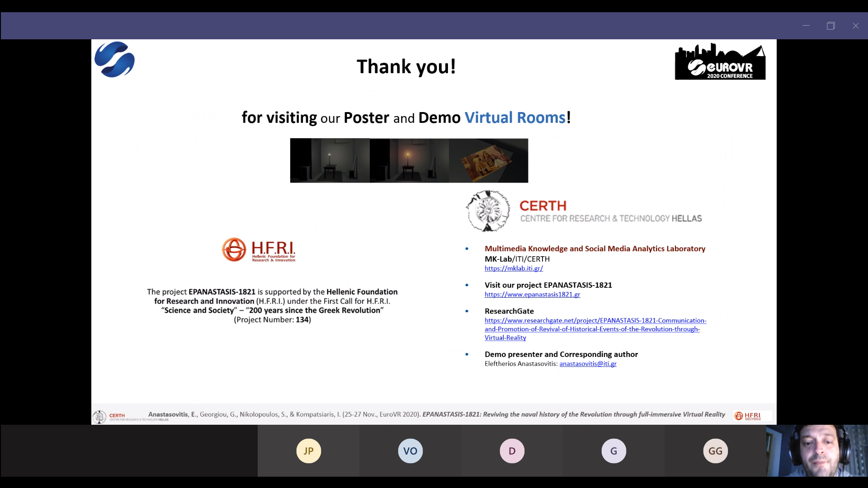Click the footer citation text
Viewport: 868px width, 488px height.
[436, 414]
